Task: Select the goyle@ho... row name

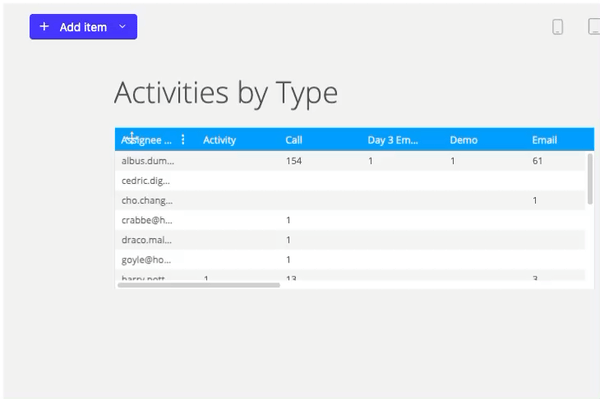Action: coord(146,260)
